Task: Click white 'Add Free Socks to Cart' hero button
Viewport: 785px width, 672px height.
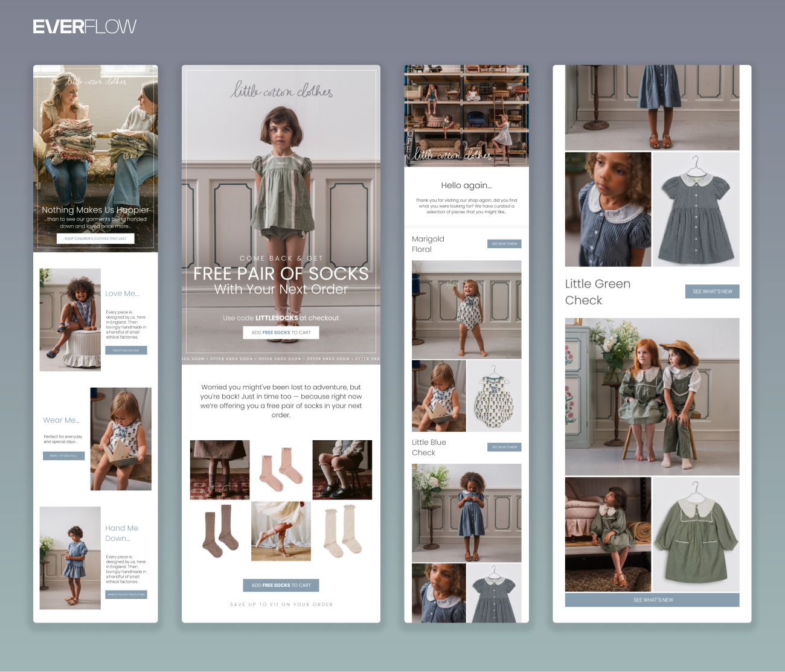Action: (281, 333)
